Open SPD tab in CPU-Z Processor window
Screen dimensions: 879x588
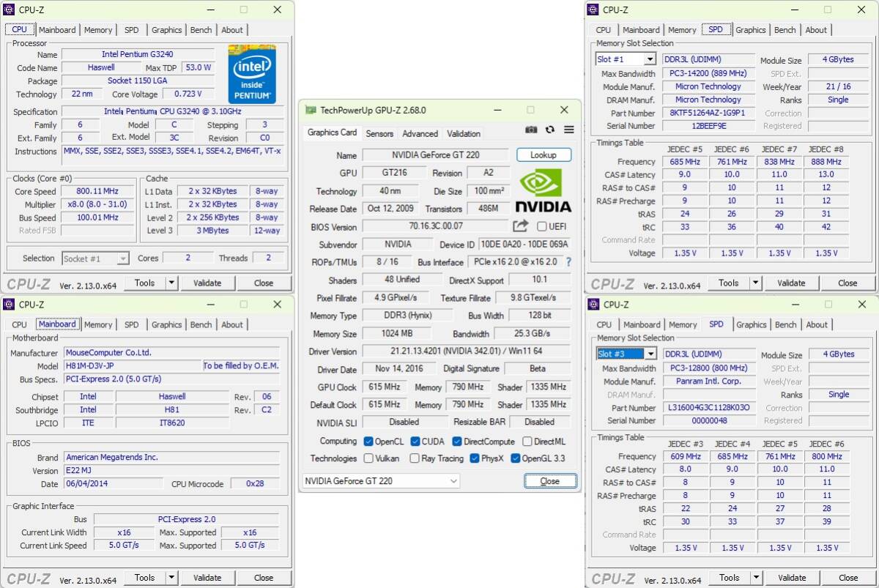click(131, 30)
